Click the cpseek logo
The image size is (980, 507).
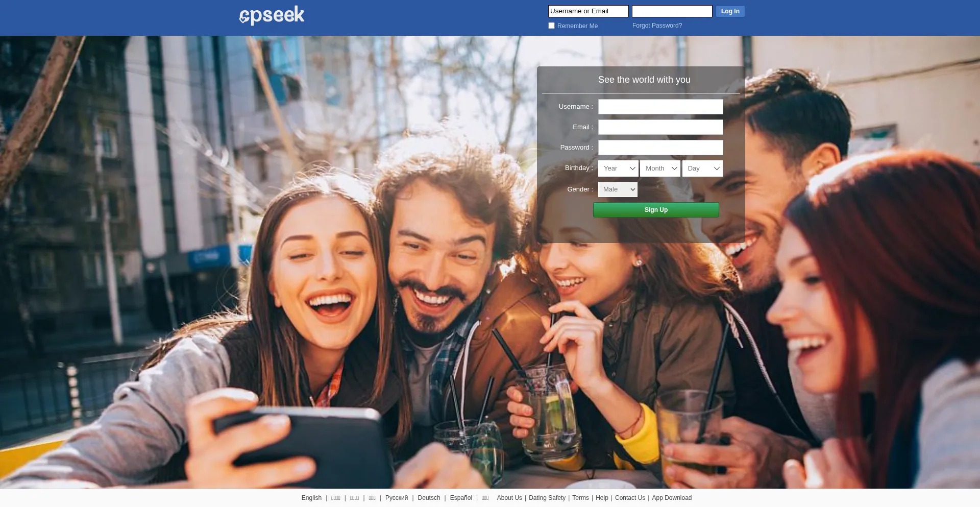(272, 15)
